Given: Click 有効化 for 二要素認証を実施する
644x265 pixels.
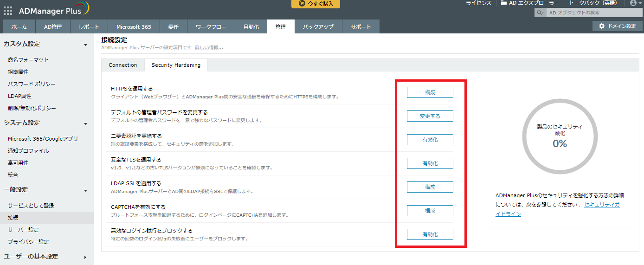Looking at the screenshot, I should click(x=430, y=140).
